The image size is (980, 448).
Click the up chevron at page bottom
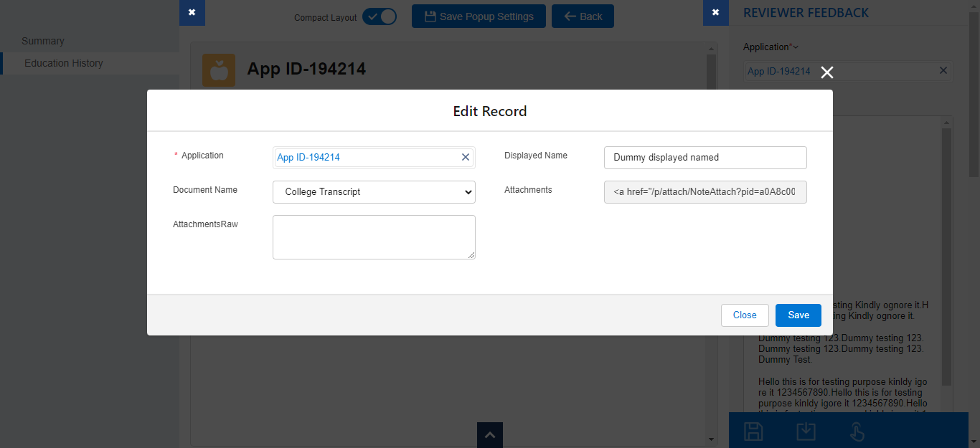[489, 435]
